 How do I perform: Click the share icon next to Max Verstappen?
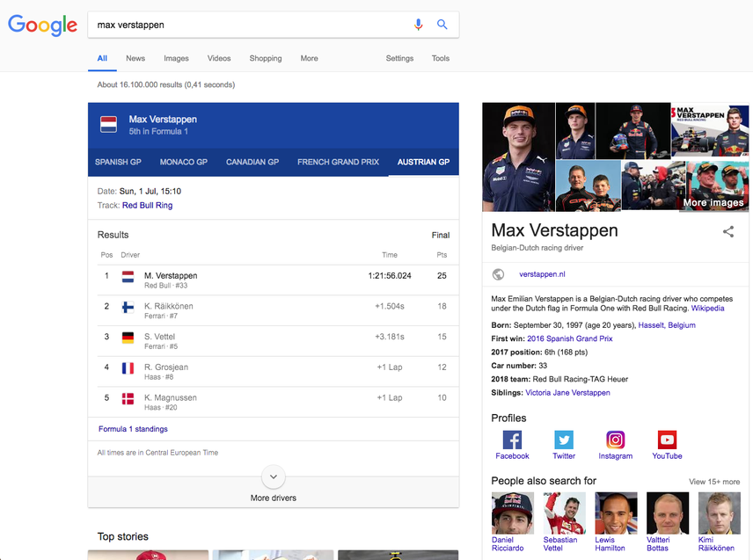click(x=728, y=231)
